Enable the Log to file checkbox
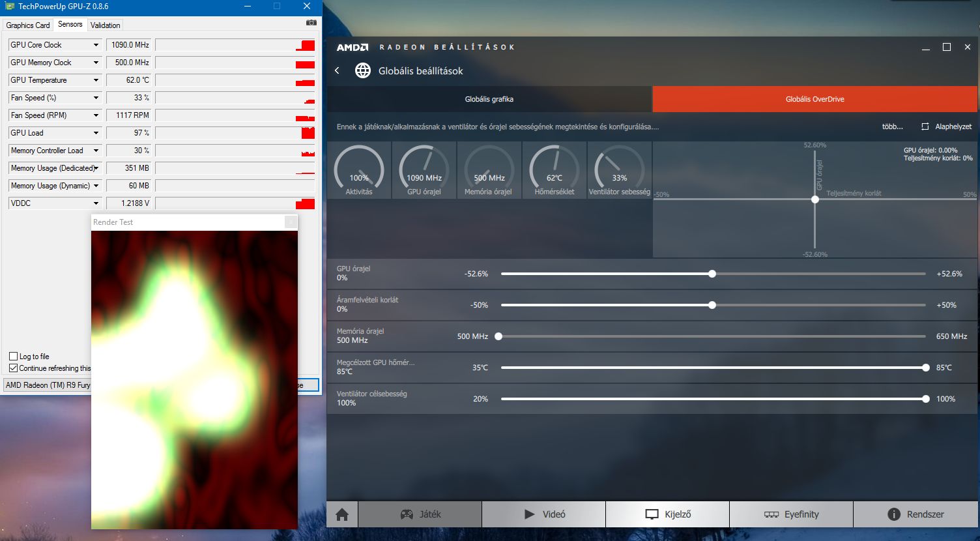980x541 pixels. [13, 357]
